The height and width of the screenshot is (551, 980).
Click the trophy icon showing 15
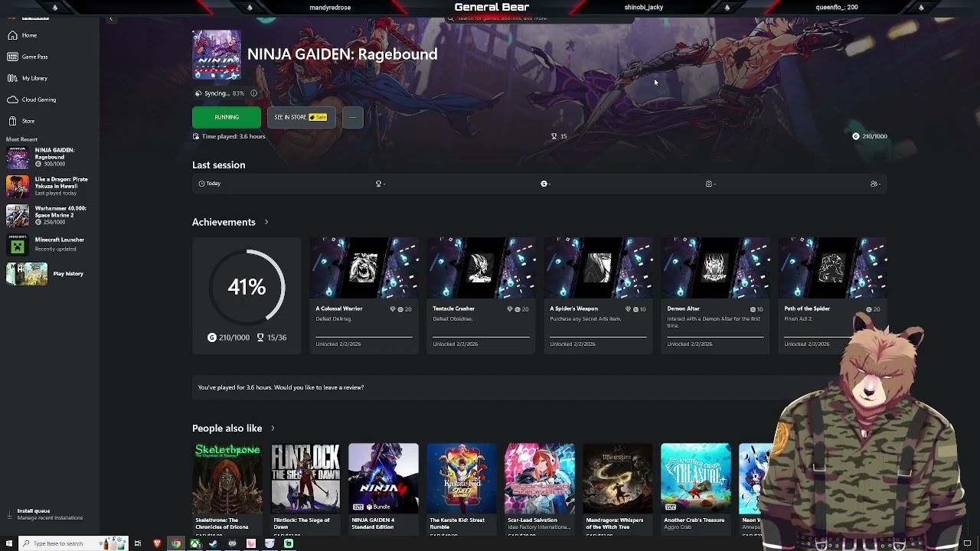coord(554,136)
